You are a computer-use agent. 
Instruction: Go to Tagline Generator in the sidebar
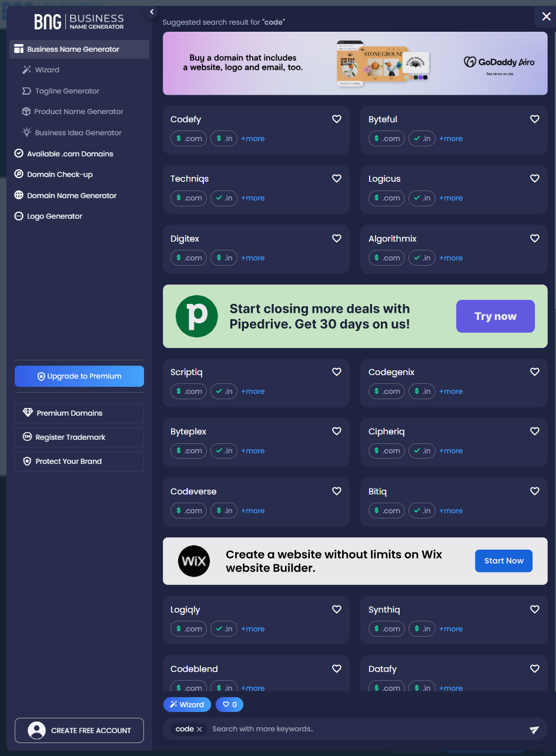[x=67, y=91]
